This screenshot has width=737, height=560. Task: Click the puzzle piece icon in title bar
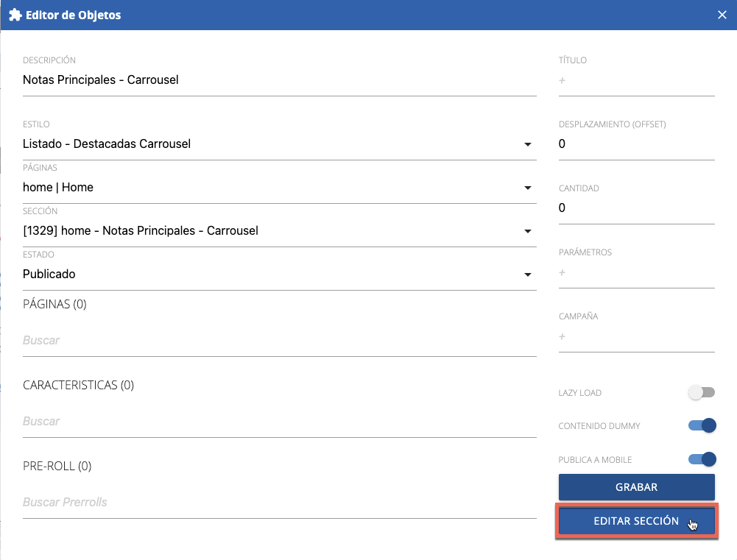[15, 15]
